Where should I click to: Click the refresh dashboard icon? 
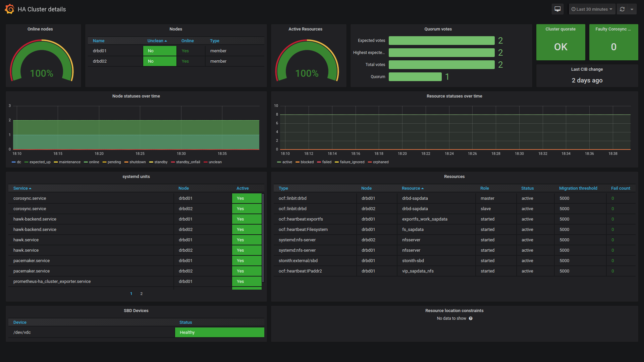(622, 9)
